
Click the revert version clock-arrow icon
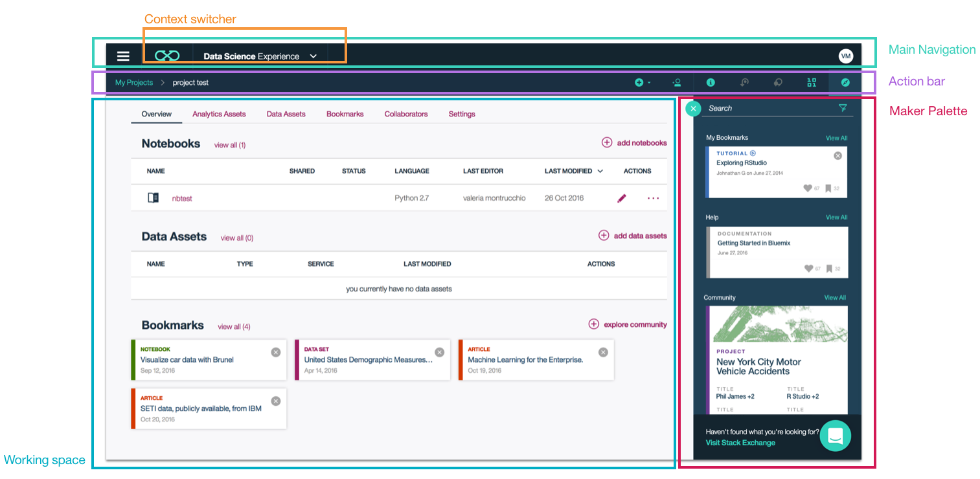(744, 83)
